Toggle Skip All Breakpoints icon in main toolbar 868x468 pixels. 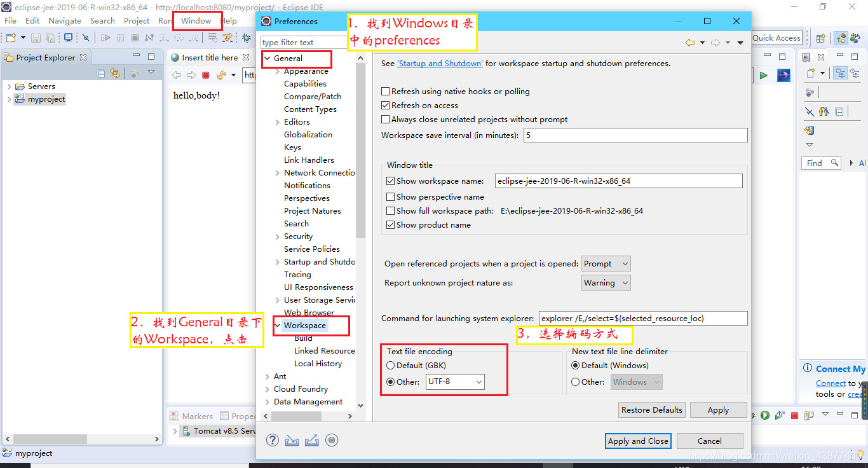[x=86, y=38]
